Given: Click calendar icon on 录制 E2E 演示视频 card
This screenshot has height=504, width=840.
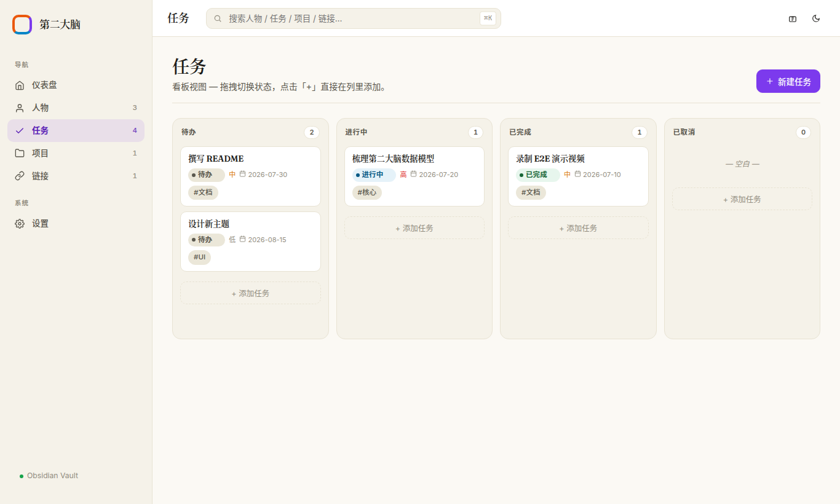Looking at the screenshot, I should coord(577,175).
